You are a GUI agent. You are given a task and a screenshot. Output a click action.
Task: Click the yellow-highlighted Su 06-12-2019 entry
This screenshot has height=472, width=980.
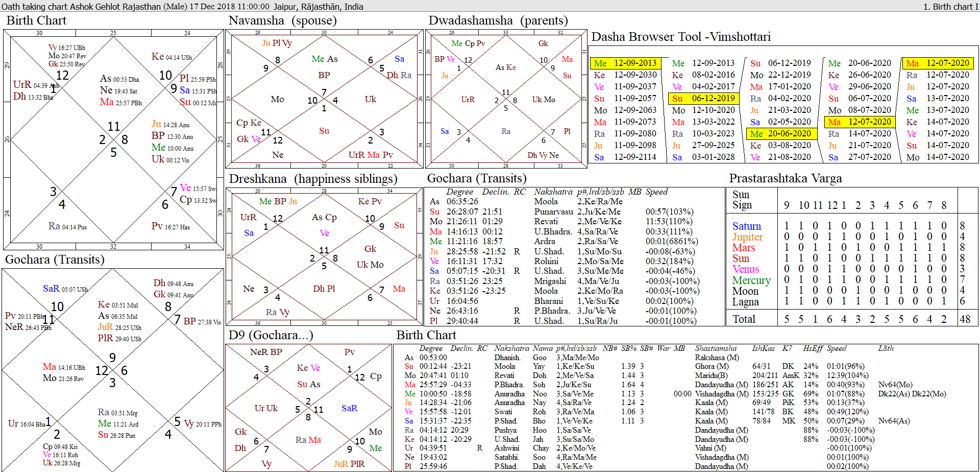coord(703,98)
